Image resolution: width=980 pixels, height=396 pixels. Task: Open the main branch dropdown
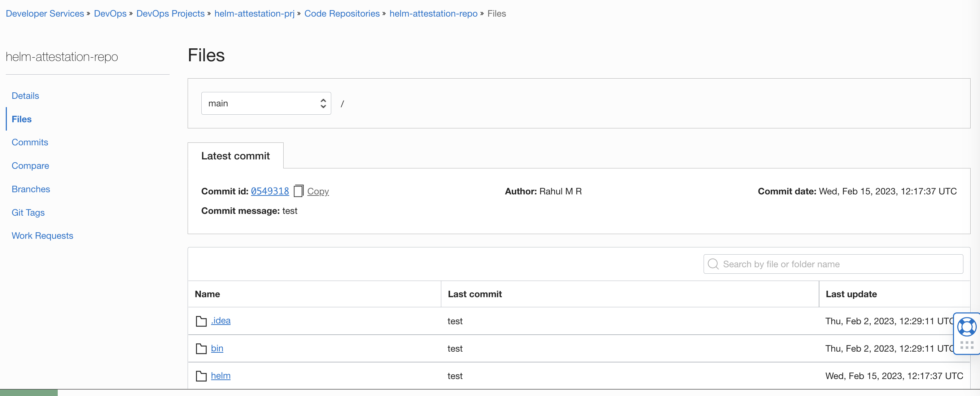[266, 104]
